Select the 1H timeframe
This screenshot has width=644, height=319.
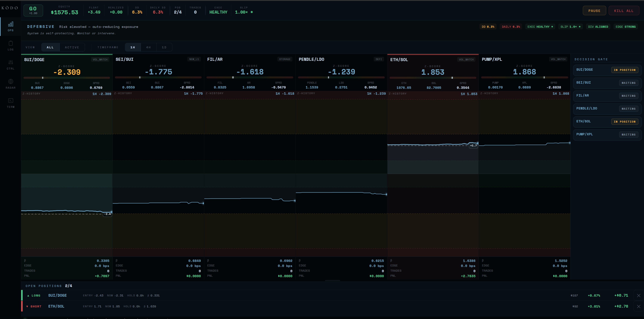point(133,47)
